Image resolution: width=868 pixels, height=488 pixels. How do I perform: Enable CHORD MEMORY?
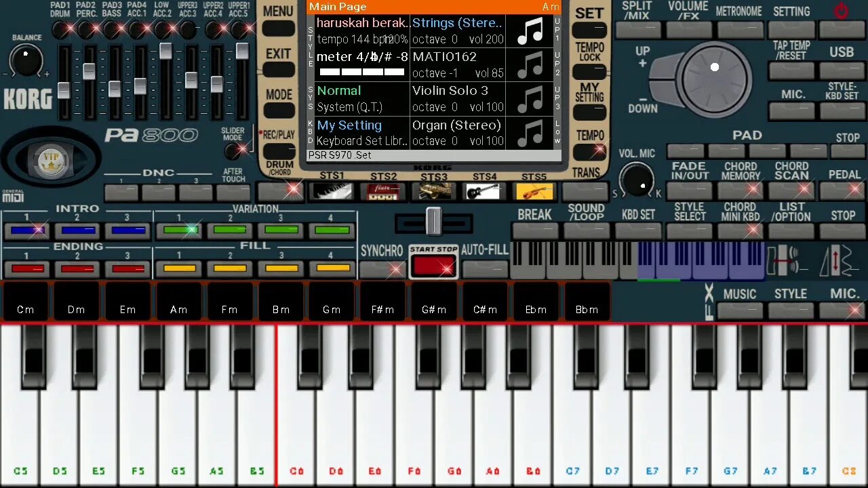[x=740, y=192]
